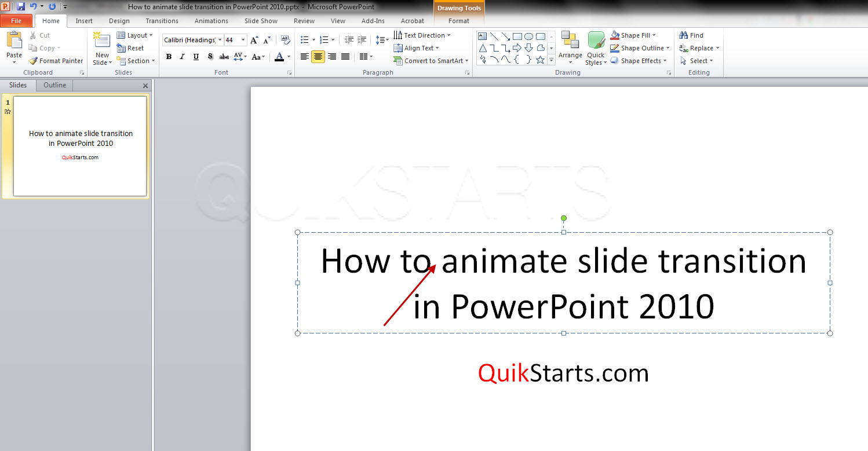Viewport: 868px width, 451px height.
Task: Select the Isosceles Triangle shape
Action: (482, 48)
